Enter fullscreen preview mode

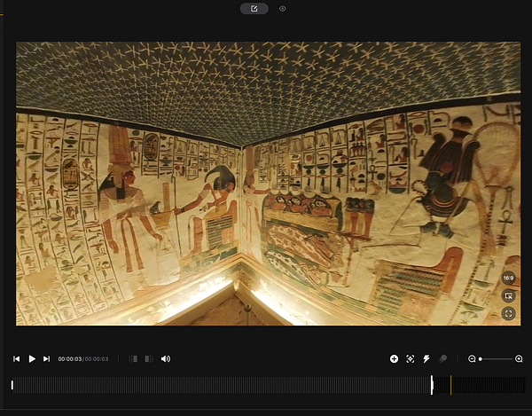[x=508, y=313]
